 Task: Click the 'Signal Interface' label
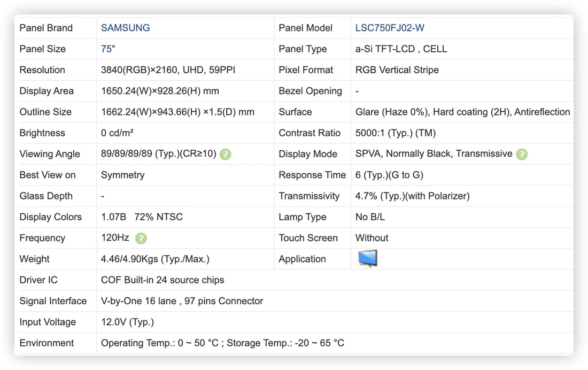(x=53, y=301)
